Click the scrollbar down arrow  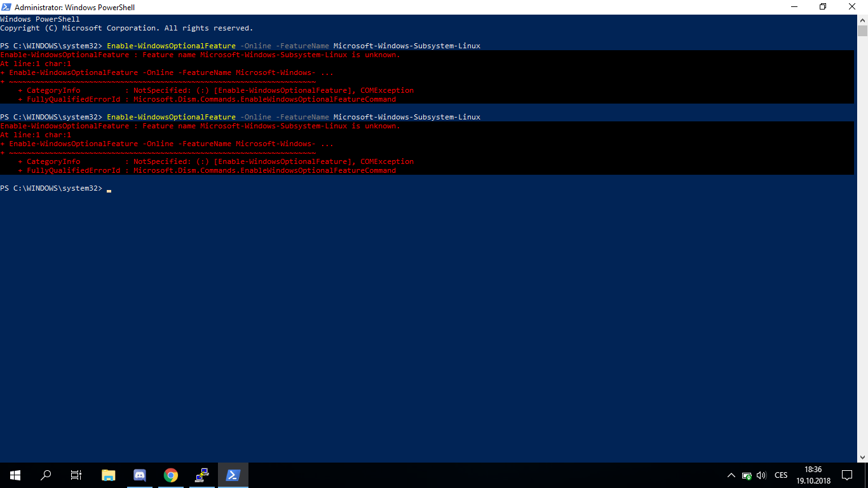tap(862, 457)
